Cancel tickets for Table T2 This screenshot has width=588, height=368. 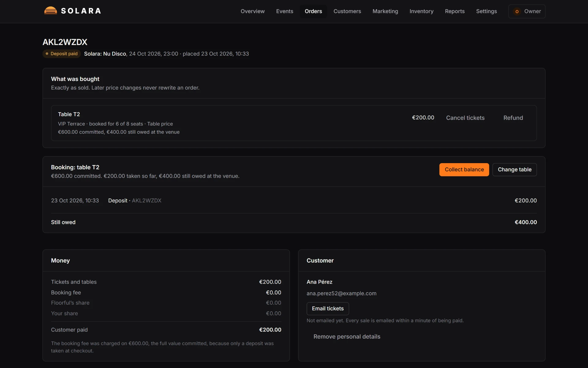point(465,118)
